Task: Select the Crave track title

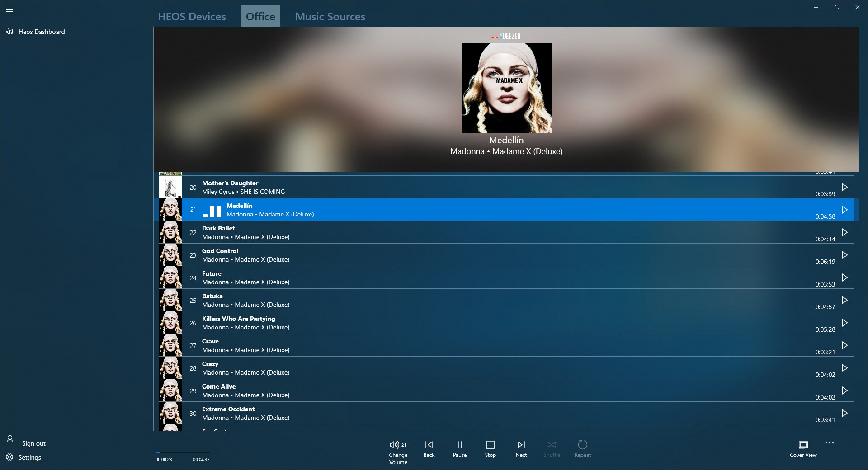Action: [210, 341]
